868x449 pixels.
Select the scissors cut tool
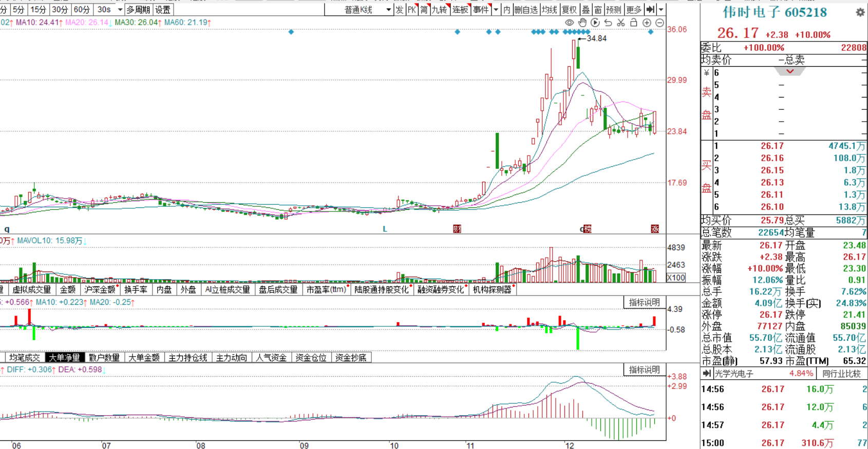[x=621, y=23]
